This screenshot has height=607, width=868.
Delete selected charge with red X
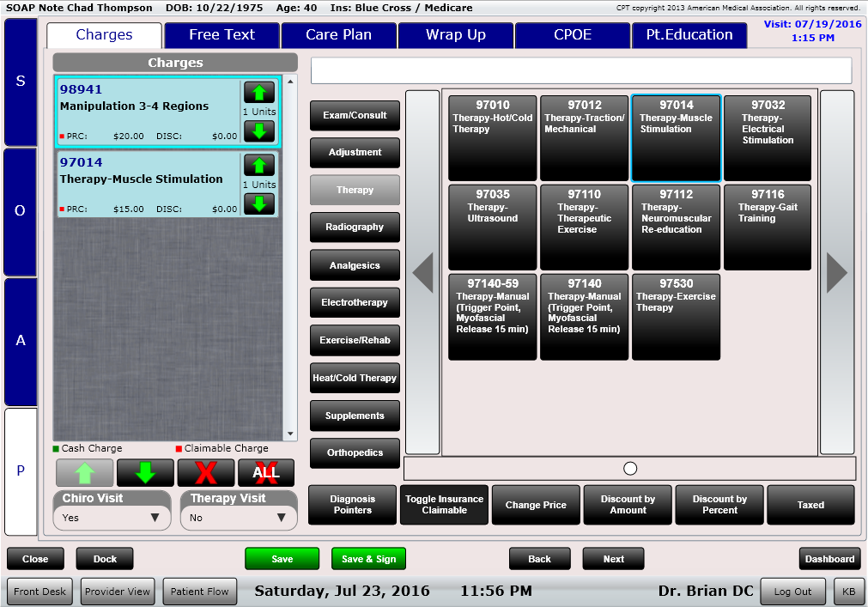click(205, 473)
